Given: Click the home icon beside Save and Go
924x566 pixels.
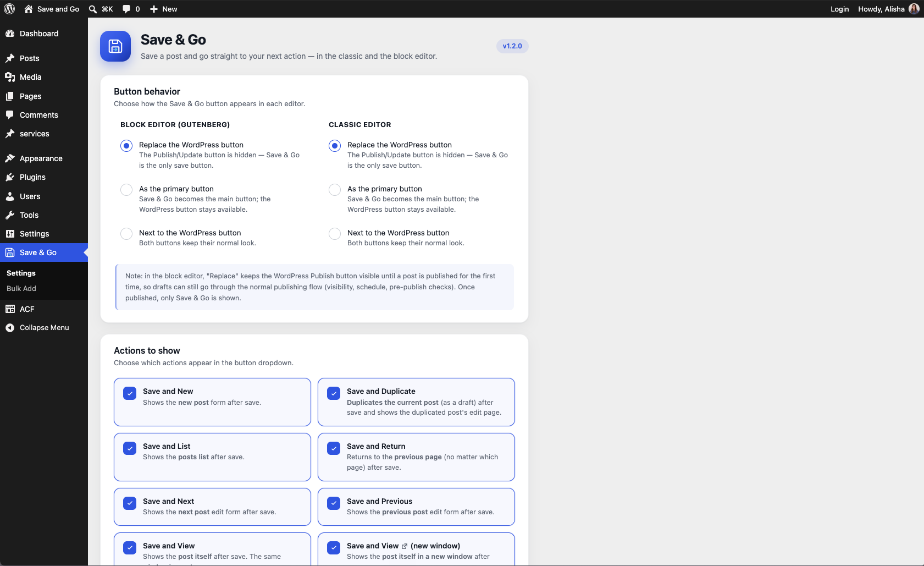Looking at the screenshot, I should coord(29,9).
